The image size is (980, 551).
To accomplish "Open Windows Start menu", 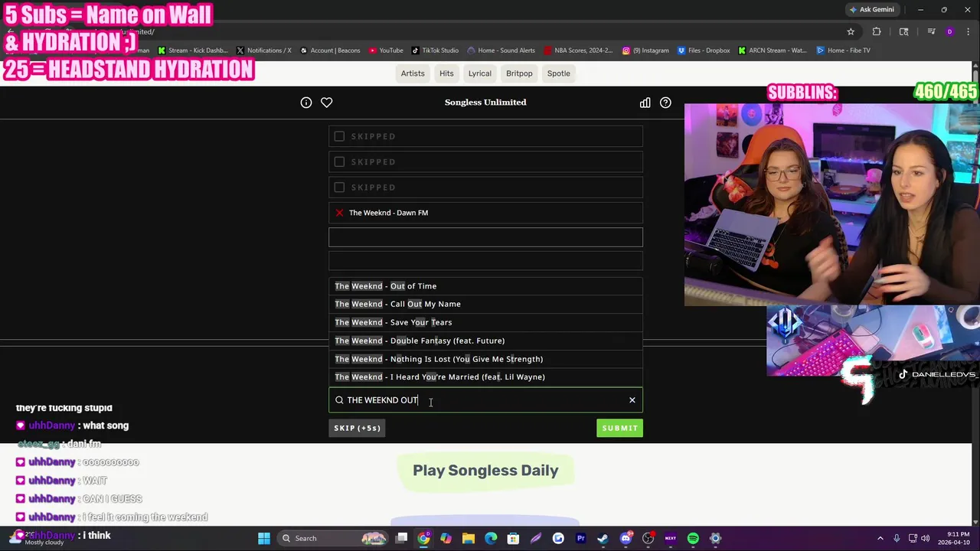I will [264, 538].
